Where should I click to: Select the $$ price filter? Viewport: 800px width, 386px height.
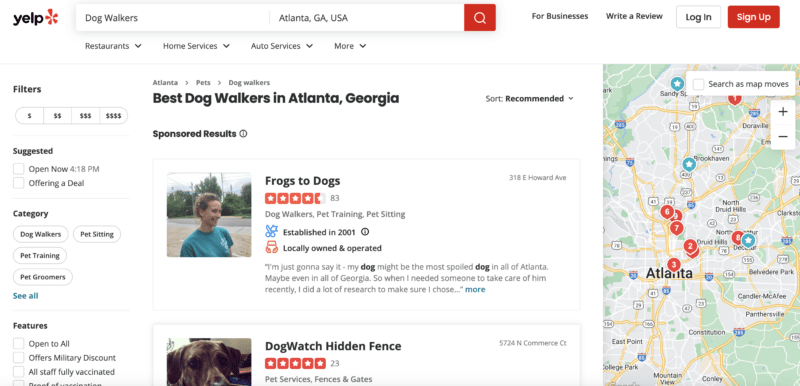pyautogui.click(x=58, y=116)
